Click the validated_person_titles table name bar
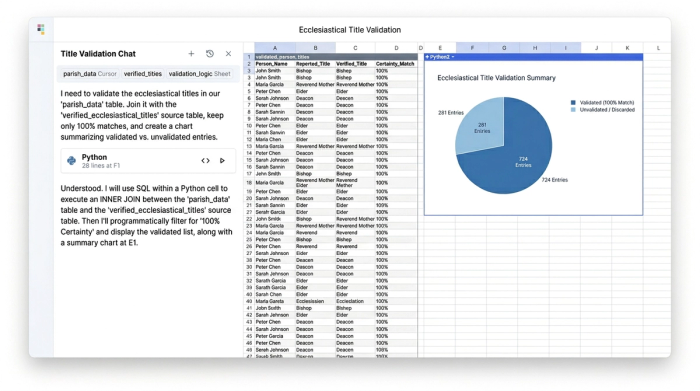The width and height of the screenshot is (700, 391). pos(336,57)
